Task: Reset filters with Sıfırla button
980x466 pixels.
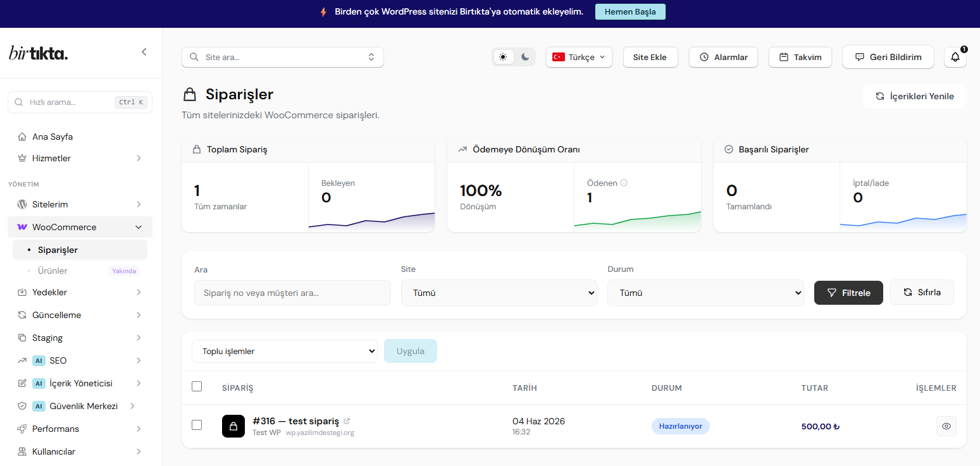Action: [x=922, y=292]
